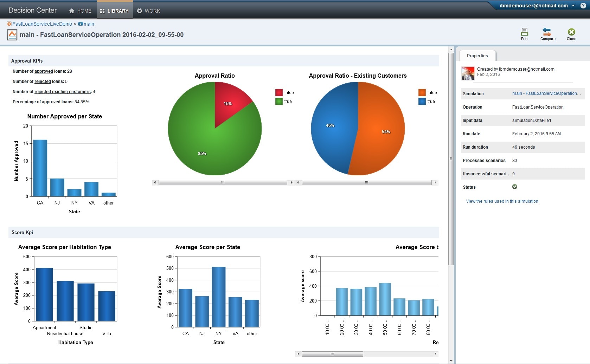Open the FastLoanServiceLiveDemo breadcrumb link
This screenshot has width=590, height=364.
(x=42, y=24)
